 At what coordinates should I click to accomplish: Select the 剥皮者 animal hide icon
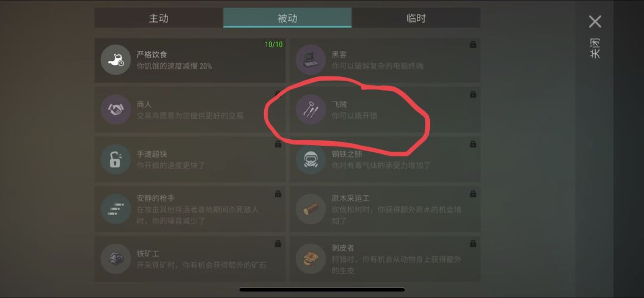pyautogui.click(x=311, y=259)
